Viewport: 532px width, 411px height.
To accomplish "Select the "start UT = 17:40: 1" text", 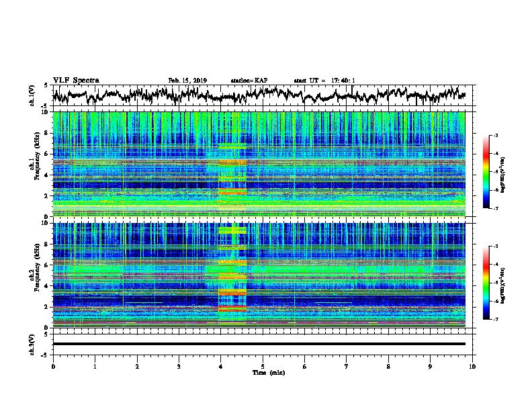I will [x=324, y=81].
